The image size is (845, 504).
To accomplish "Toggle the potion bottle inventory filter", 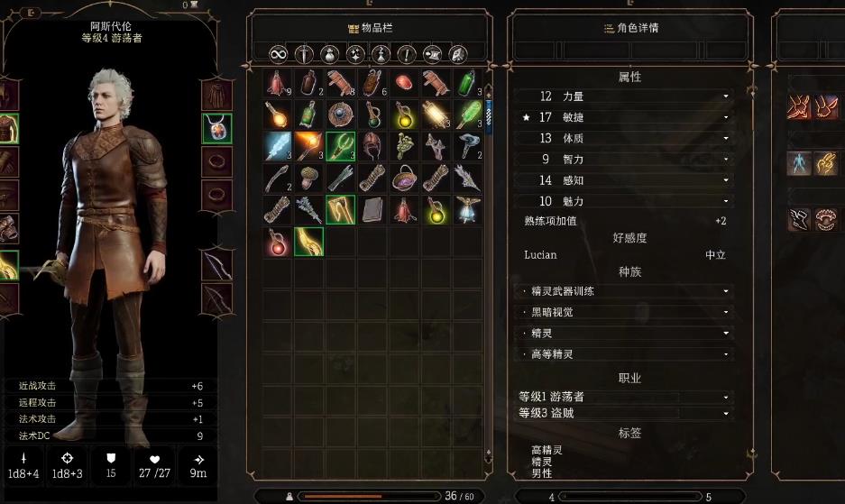I will (381, 54).
